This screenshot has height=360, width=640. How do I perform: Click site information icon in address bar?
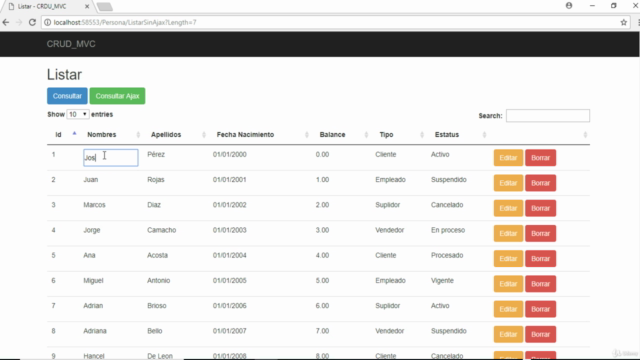coord(47,22)
